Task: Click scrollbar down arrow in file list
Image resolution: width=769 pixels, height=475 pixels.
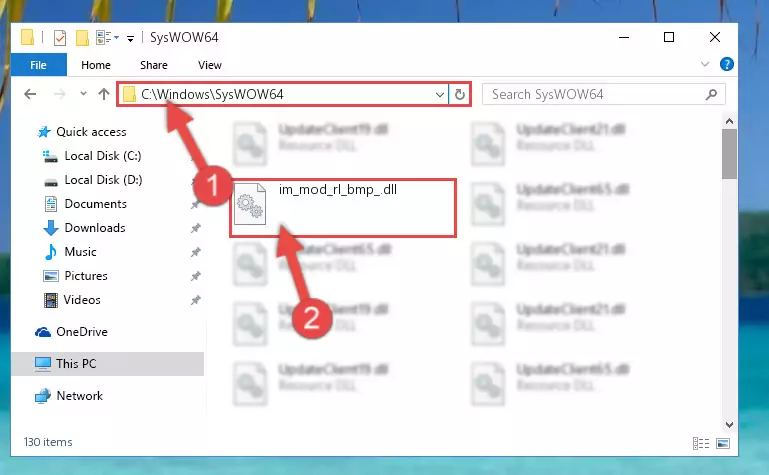Action: tap(729, 425)
